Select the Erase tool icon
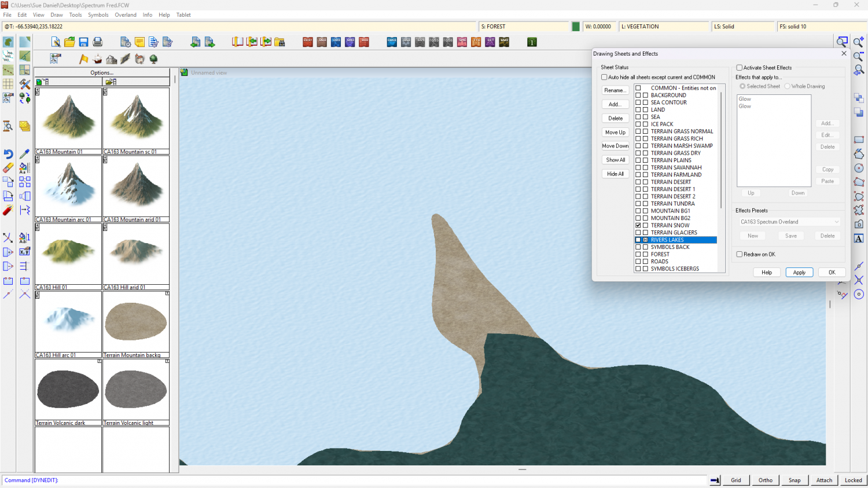 (8, 168)
